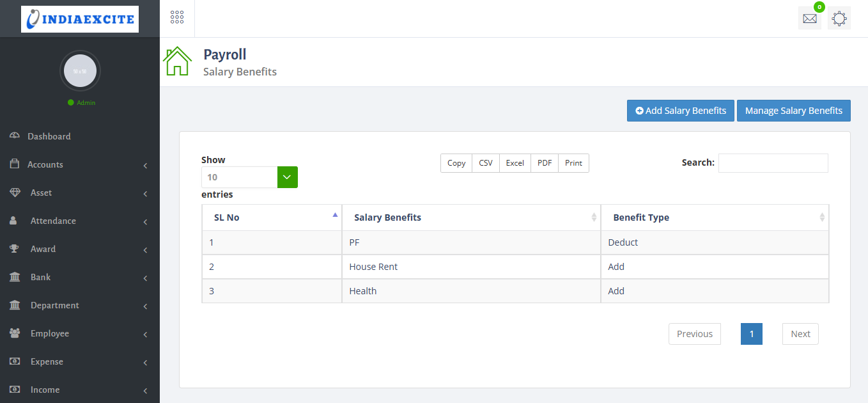Expand the Accounts sidebar menu
This screenshot has width=868, height=403.
45,164
